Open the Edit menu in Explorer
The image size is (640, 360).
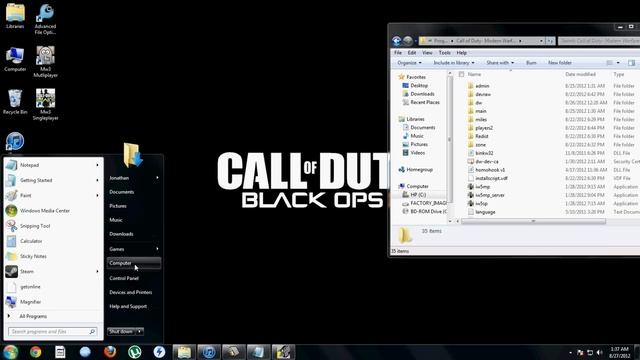point(412,53)
